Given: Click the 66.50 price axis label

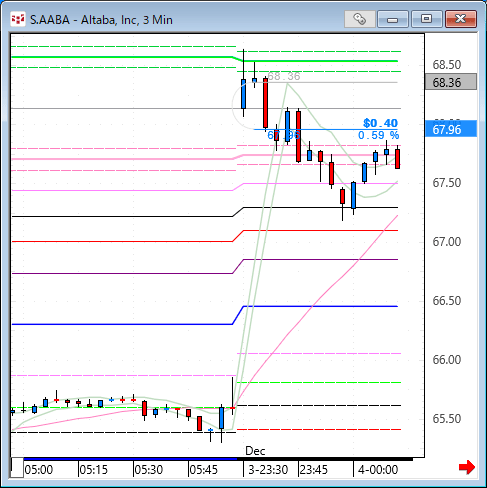Looking at the screenshot, I should coord(447,301).
